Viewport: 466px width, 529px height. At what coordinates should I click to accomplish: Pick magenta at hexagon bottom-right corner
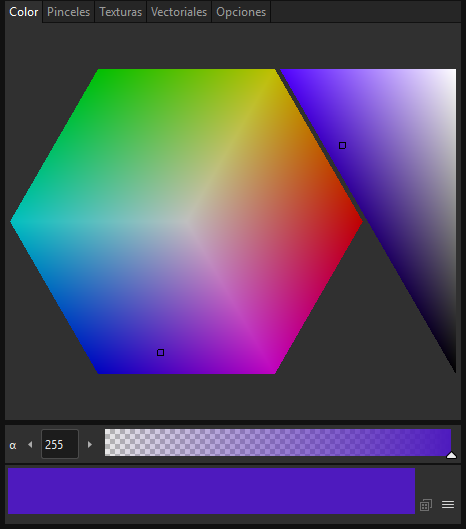point(273,371)
